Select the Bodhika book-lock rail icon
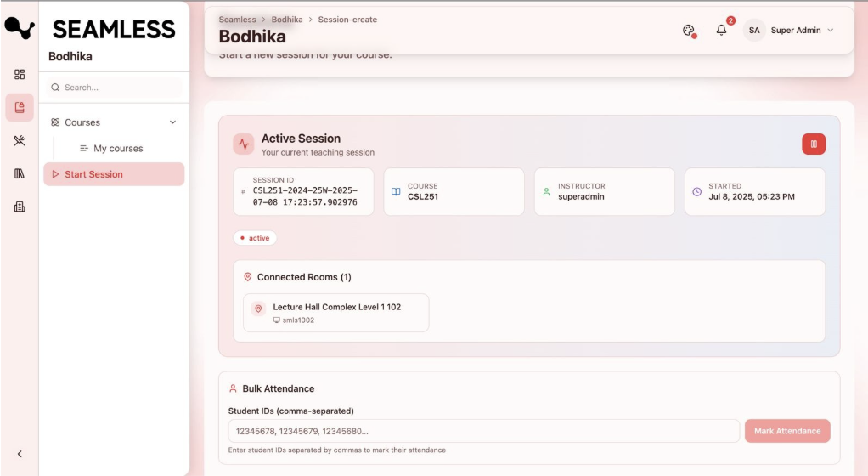 20,107
